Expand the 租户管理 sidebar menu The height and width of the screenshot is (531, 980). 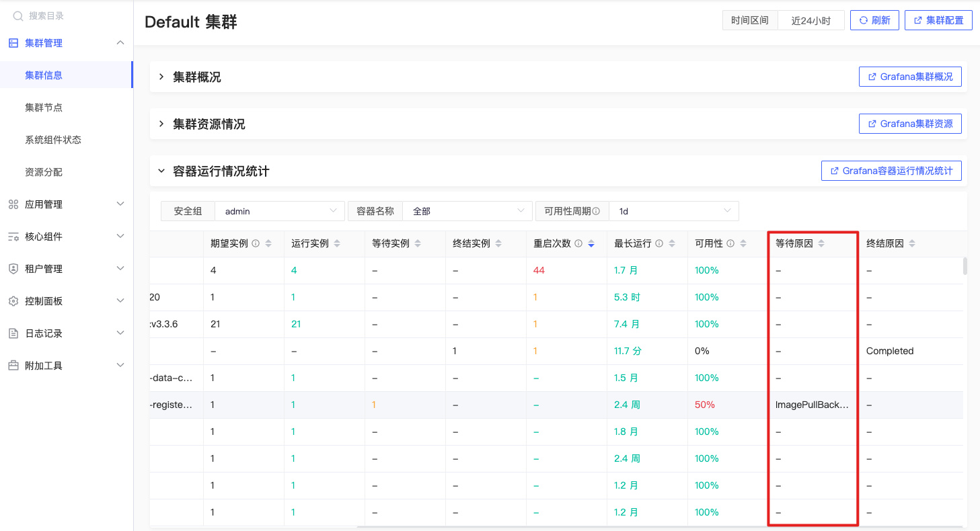[x=120, y=269]
